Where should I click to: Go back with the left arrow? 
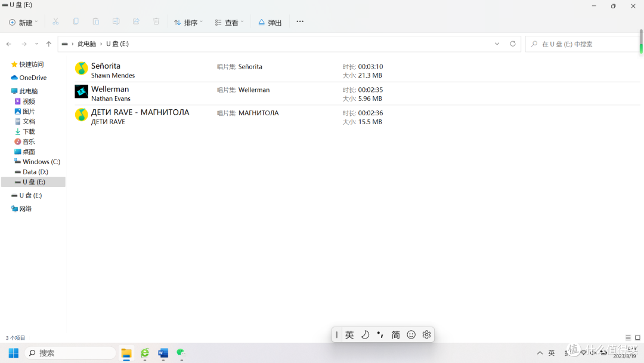pyautogui.click(x=9, y=44)
